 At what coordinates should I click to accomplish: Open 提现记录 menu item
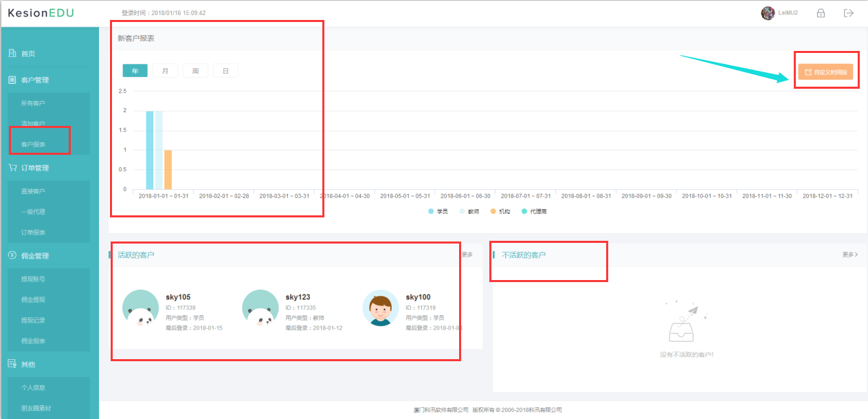pos(33,321)
